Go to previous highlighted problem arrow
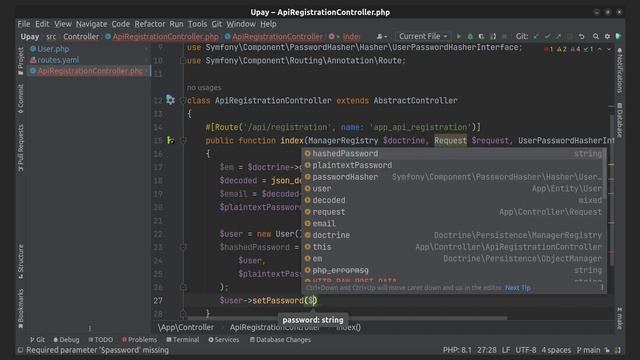The image size is (640, 360). 600,49
